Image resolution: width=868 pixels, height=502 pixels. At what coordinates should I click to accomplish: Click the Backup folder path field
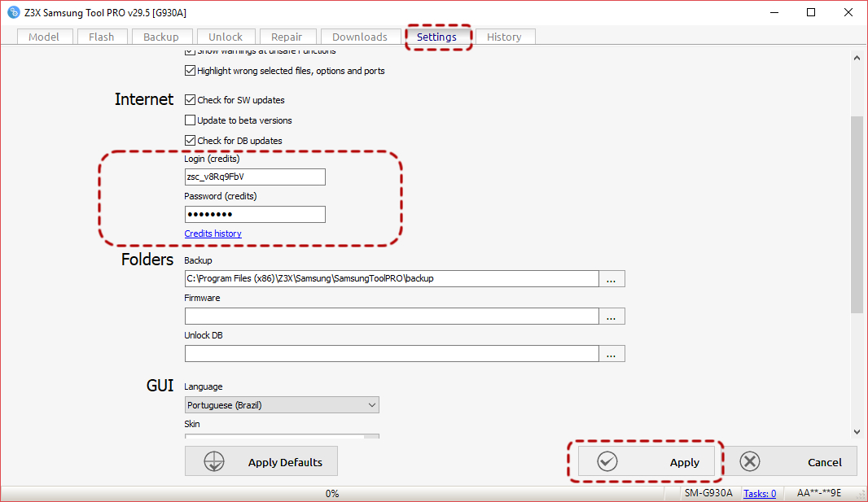pyautogui.click(x=392, y=278)
